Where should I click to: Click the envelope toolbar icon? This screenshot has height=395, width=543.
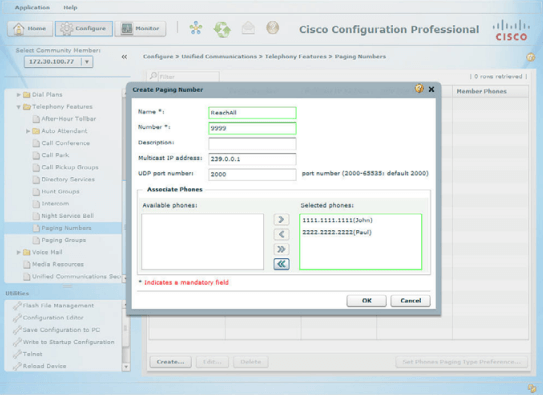(248, 28)
